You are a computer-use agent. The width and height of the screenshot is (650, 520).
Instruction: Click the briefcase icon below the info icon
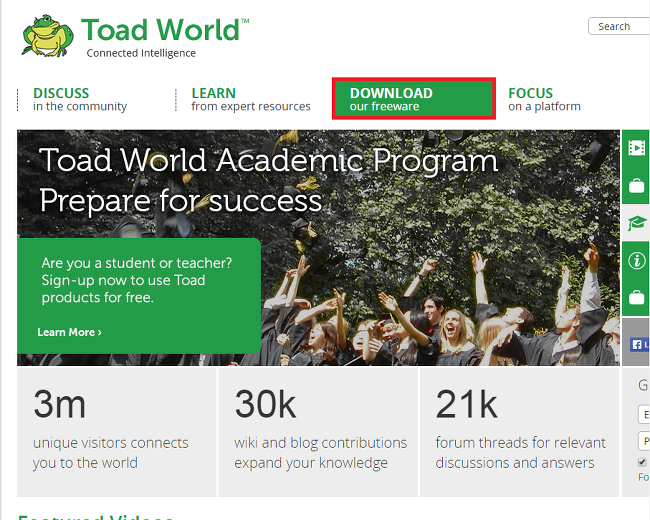636,297
